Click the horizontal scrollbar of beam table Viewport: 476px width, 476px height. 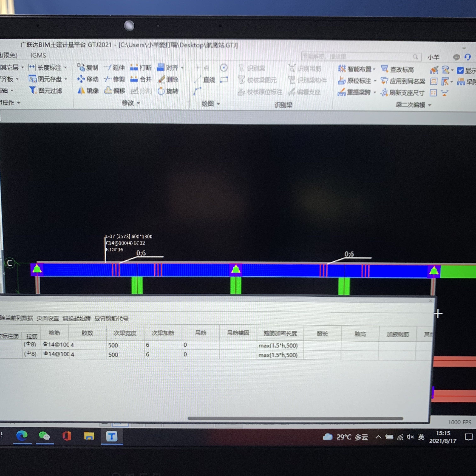point(295,418)
